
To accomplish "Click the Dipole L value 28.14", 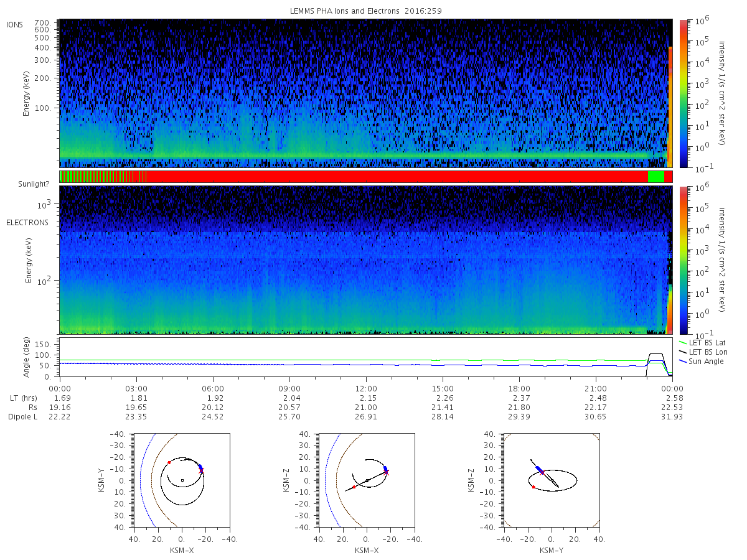I will coord(443,417).
